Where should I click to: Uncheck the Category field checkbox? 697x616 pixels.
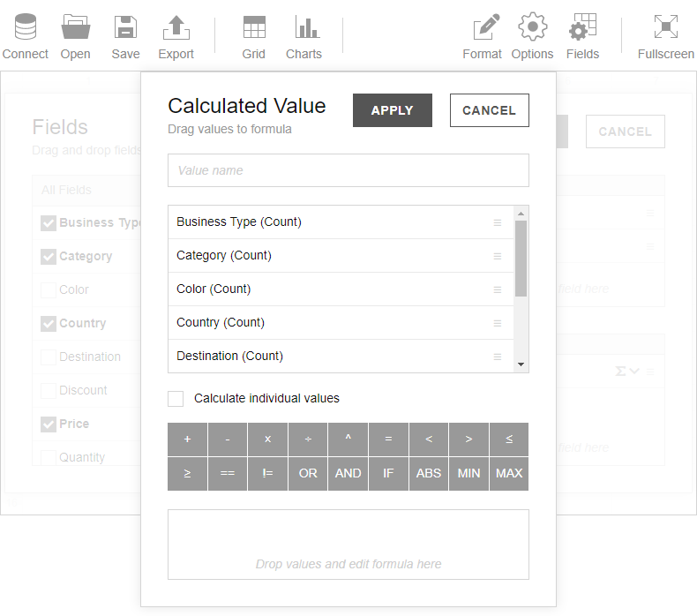[49, 257]
